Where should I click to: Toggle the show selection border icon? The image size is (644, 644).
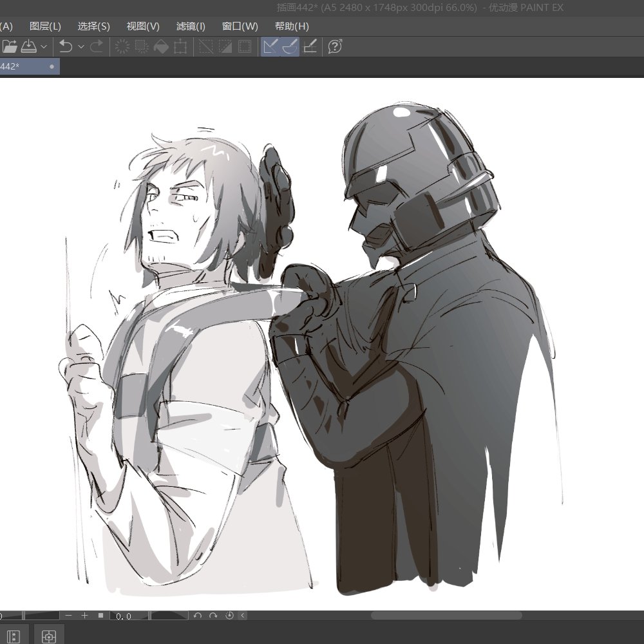(245, 46)
